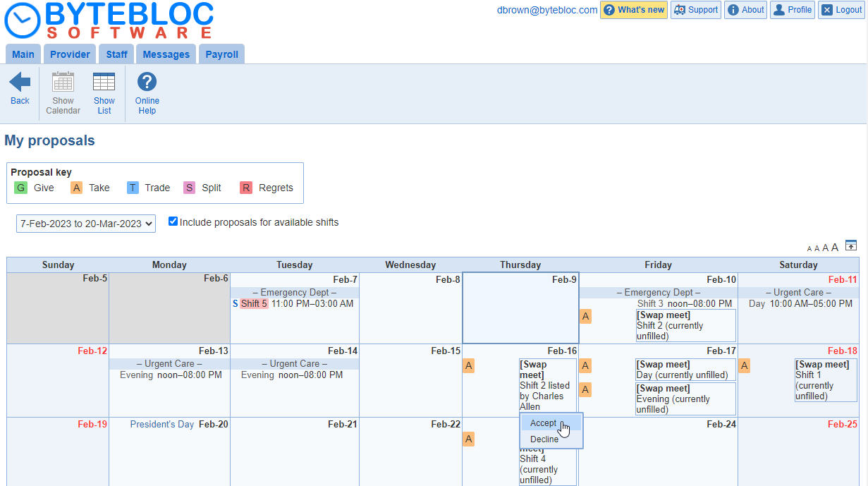Click the calendar icon beside font sizes

[x=851, y=245]
